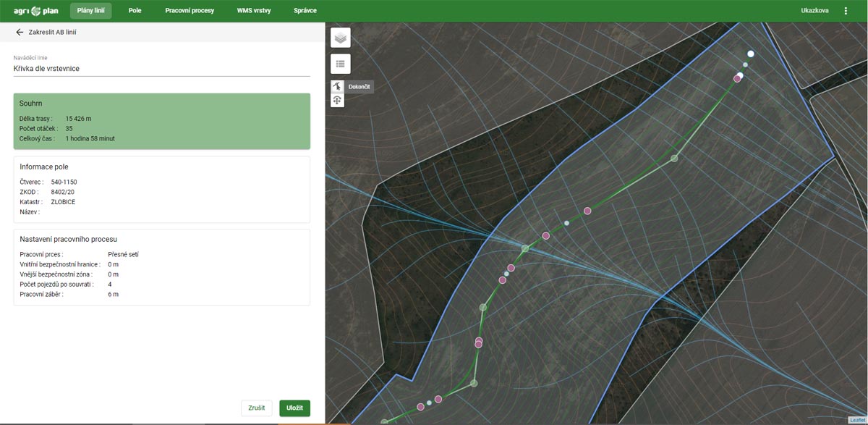Click the move/edit vertices tool icon
Viewport: 868px width, 425px height.
337,101
